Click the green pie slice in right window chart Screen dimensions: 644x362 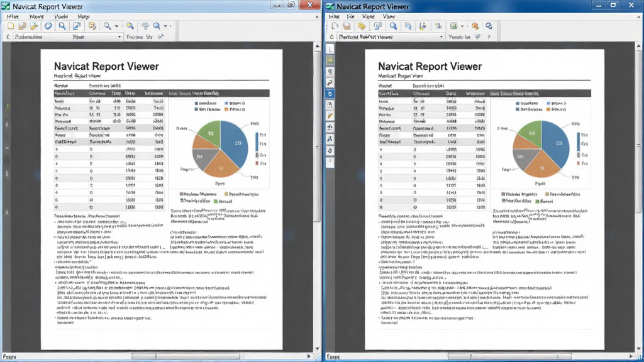(x=531, y=133)
